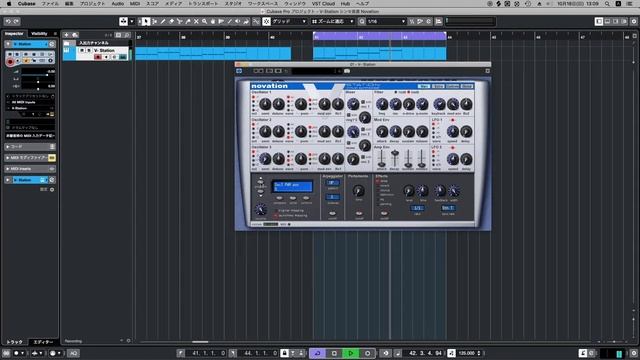Click the AQ button in bottom bar
The height and width of the screenshot is (360, 640).
click(73, 353)
